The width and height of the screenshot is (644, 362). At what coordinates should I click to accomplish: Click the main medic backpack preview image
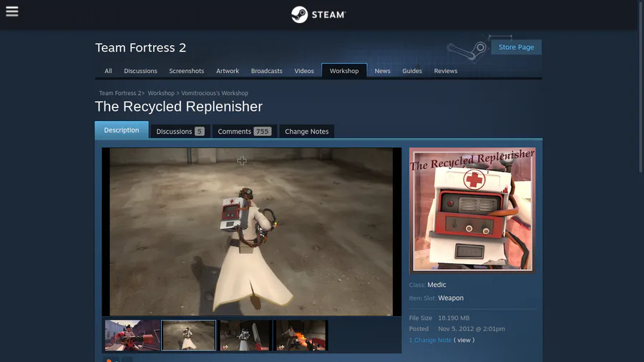pos(251,232)
